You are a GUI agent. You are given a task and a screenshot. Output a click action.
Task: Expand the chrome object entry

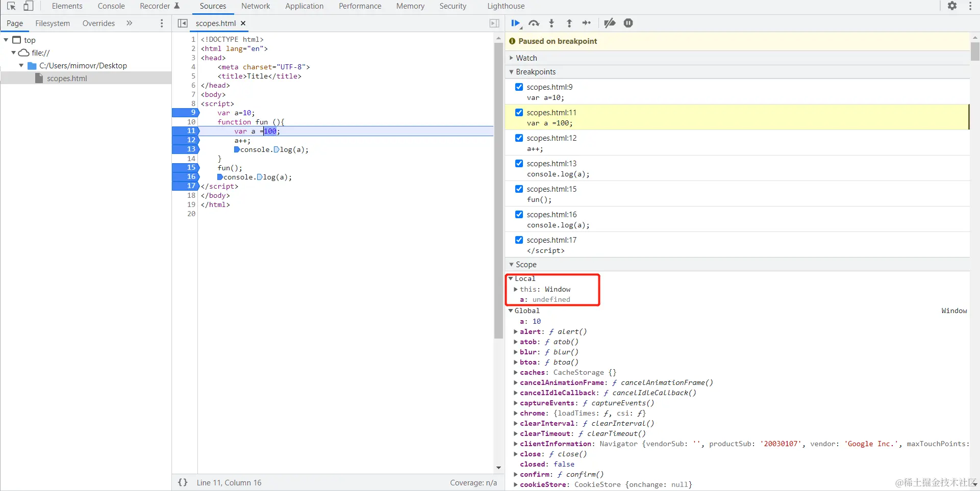(x=516, y=413)
